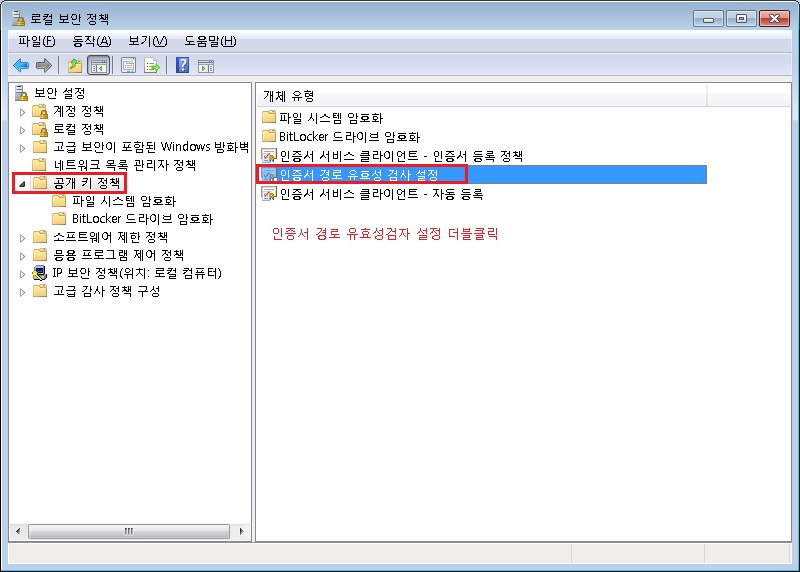
Task: Select 네트워크 목록 관리자 정책 in tree
Action: 125,165
